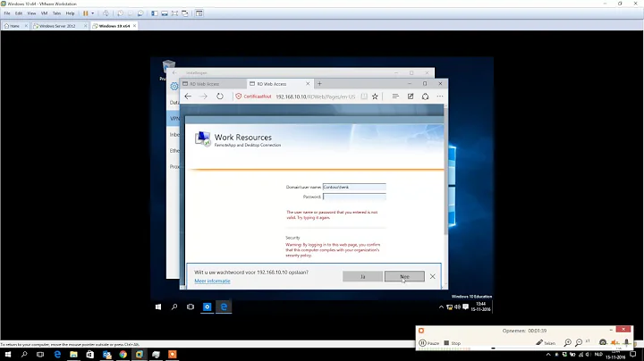Open the VM menu in VMware

[x=45, y=13]
